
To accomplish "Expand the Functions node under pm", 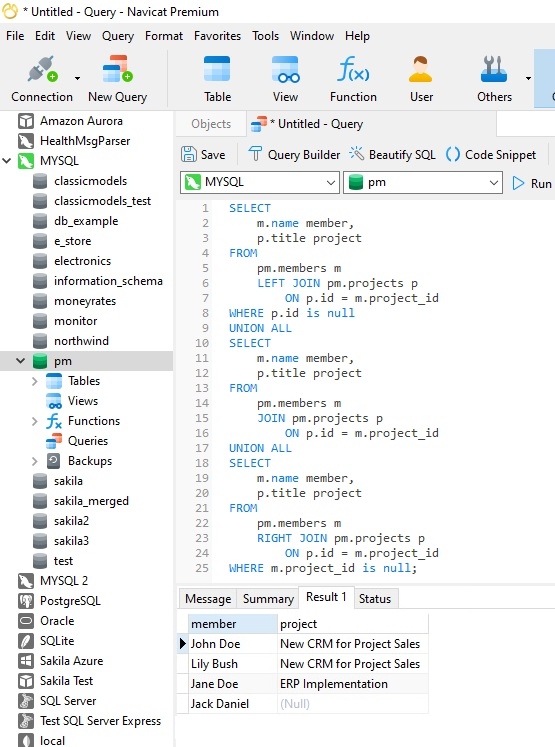I will tap(34, 421).
